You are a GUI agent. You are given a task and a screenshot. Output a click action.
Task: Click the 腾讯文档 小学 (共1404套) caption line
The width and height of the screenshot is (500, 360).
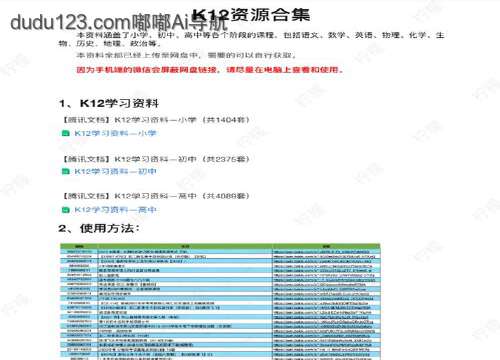tap(156, 120)
